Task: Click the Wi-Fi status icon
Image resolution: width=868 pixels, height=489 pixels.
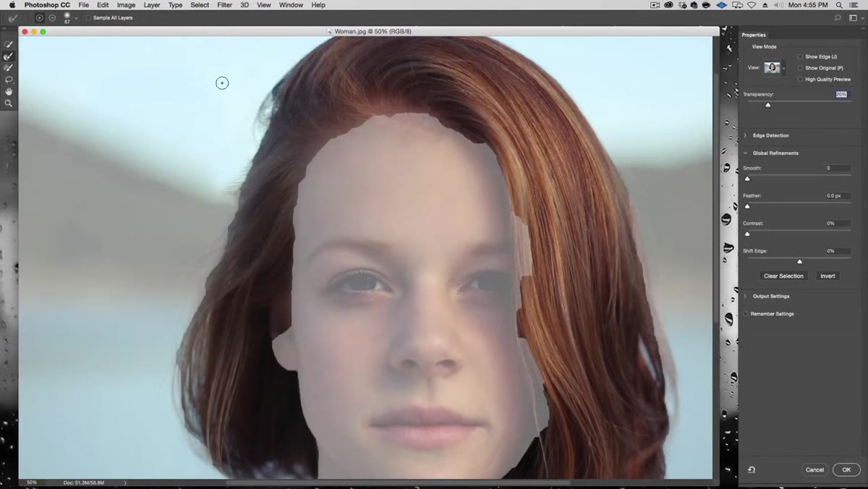Action: coord(752,5)
